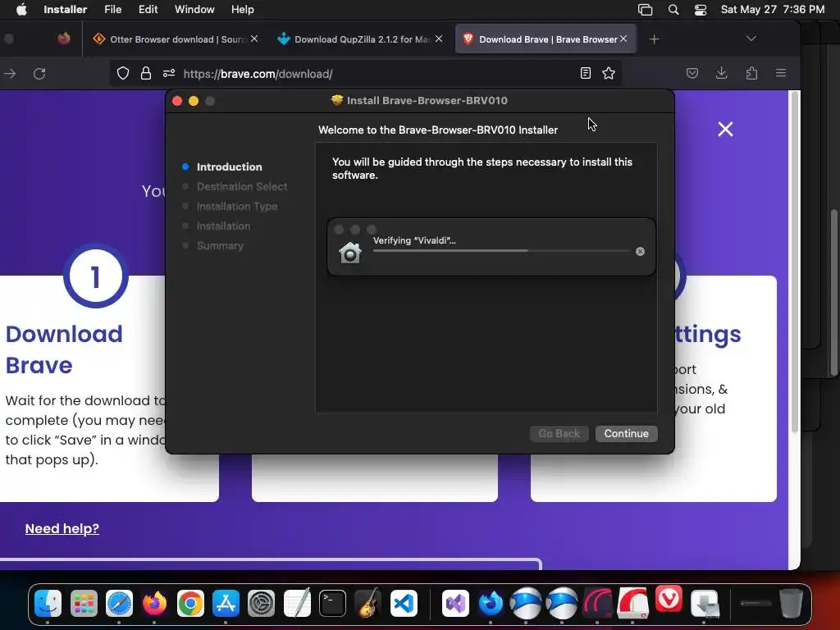840x630 pixels.
Task: Click the Vivaldi dock icon
Action: tap(669, 600)
